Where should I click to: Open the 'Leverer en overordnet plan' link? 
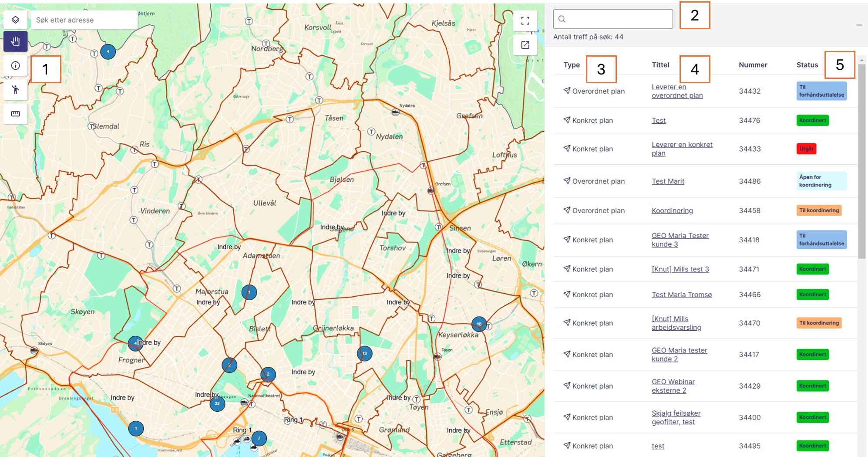click(x=677, y=91)
